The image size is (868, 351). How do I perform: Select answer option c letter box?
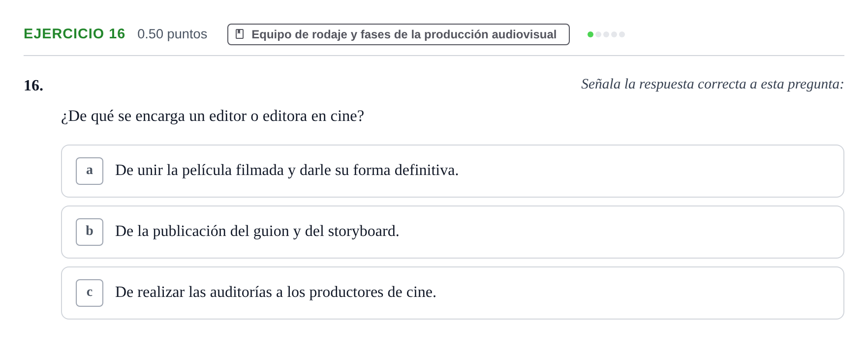coord(90,293)
